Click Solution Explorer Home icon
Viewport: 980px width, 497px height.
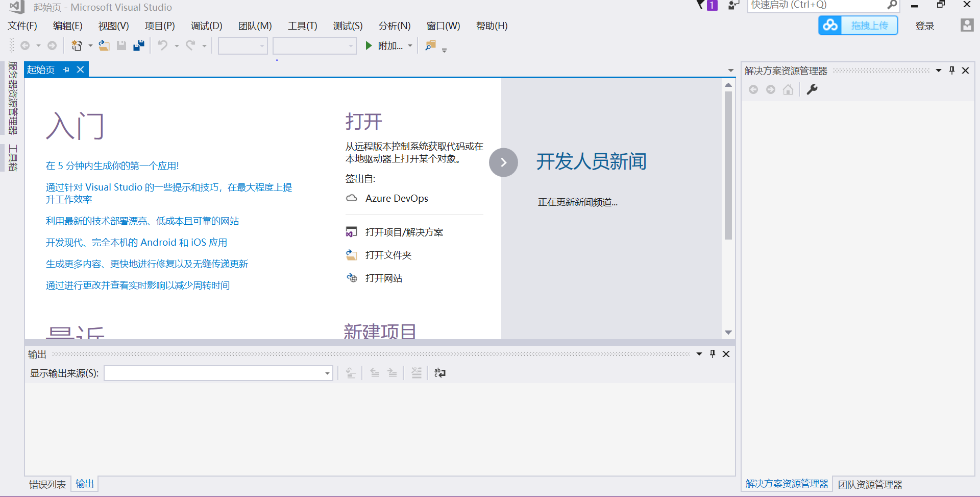(x=788, y=90)
